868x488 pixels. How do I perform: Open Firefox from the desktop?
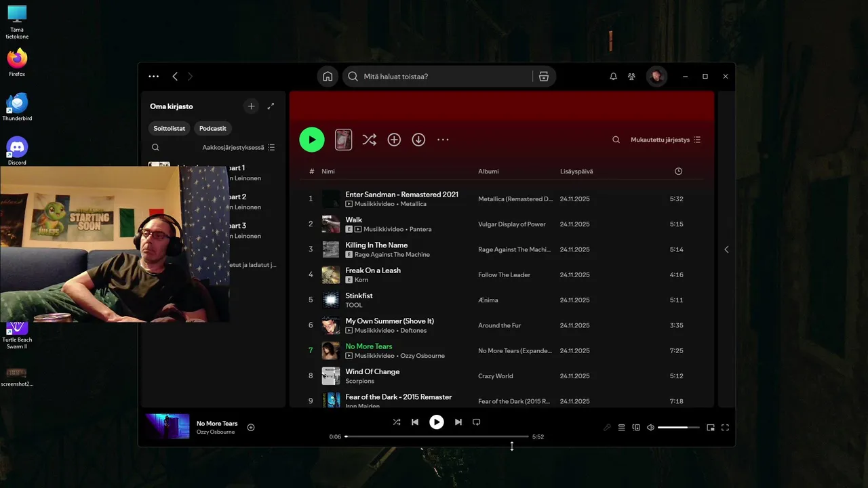tap(17, 62)
